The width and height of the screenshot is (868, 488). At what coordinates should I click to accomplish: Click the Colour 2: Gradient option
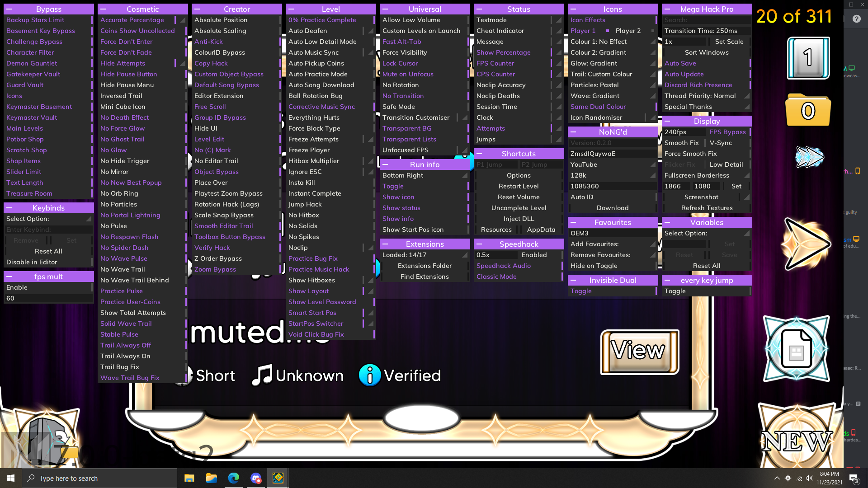598,52
